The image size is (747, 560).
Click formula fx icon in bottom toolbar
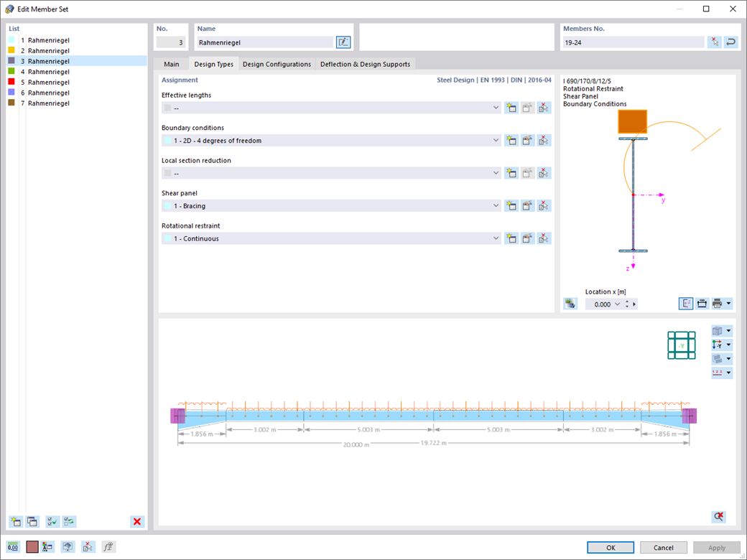tap(108, 546)
